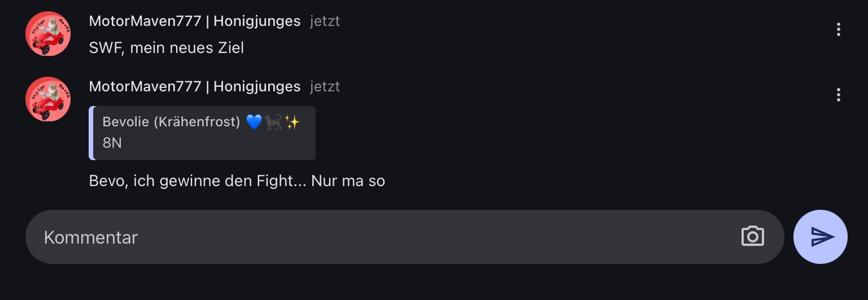
Task: Open avatar beside "SWF, mein neues Ziel" message
Action: tap(48, 34)
